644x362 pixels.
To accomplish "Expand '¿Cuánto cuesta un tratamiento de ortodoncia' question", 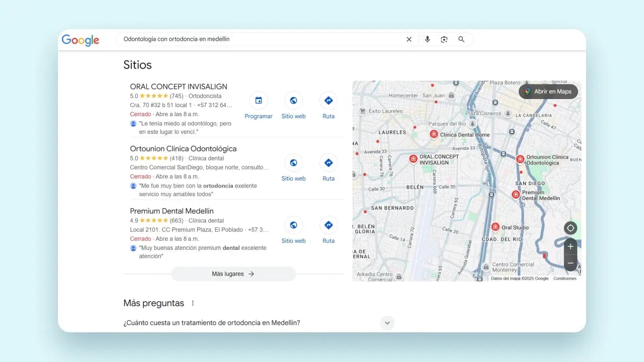I will tap(387, 323).
